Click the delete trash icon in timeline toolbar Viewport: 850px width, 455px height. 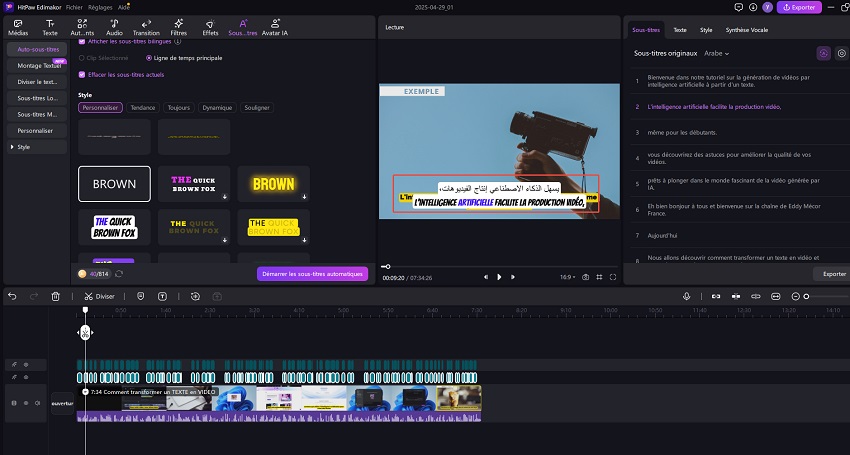coord(56,296)
